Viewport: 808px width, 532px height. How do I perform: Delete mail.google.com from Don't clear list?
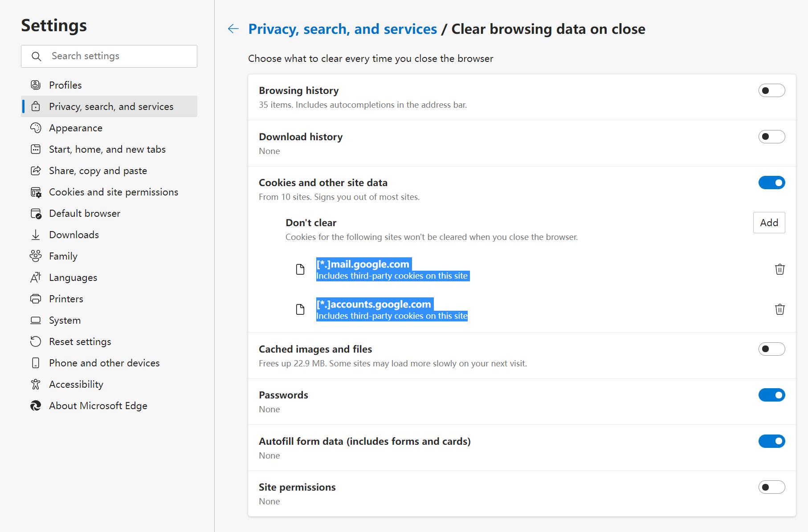779,269
